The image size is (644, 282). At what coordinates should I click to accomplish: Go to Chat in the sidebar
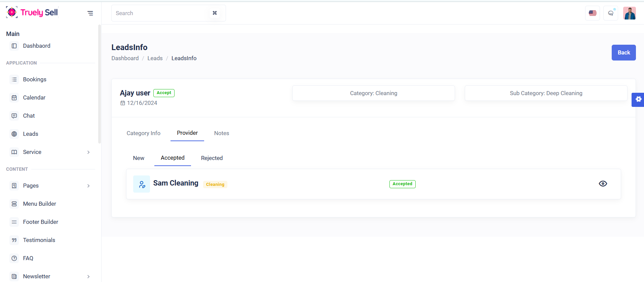(x=29, y=116)
